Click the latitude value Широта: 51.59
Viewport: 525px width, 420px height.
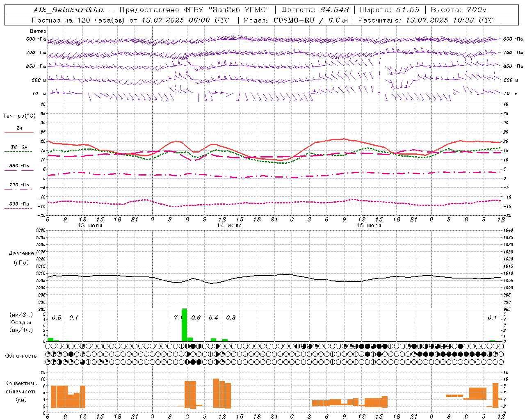[x=390, y=10]
